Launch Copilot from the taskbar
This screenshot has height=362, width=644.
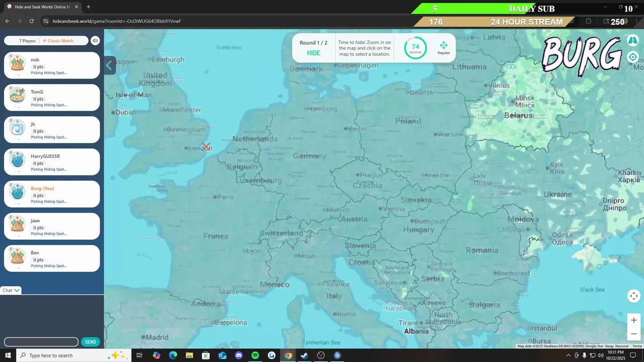[156, 355]
